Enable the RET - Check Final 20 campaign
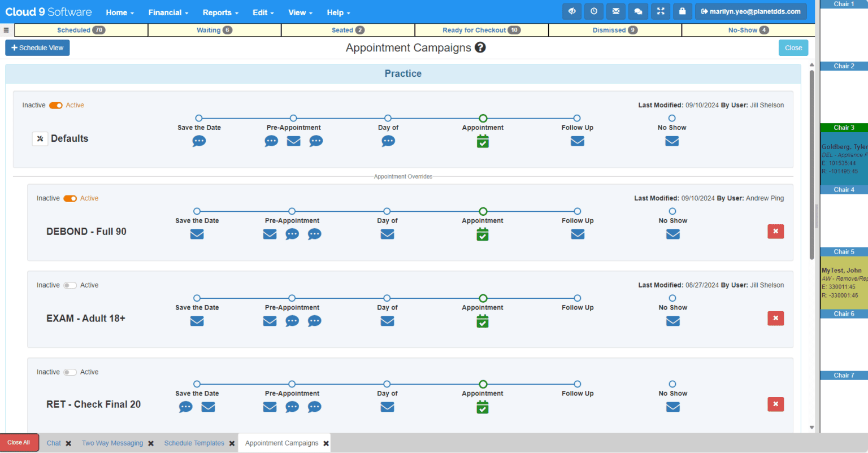Viewport: 868px width, 453px height. pyautogui.click(x=70, y=372)
